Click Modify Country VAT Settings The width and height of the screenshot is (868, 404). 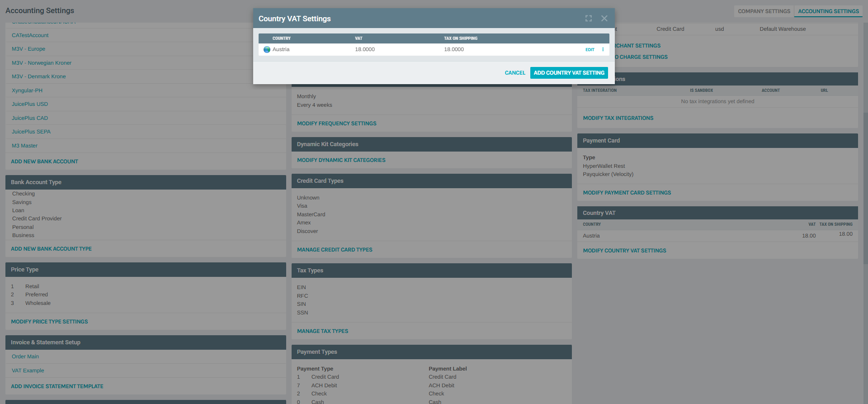coord(624,251)
